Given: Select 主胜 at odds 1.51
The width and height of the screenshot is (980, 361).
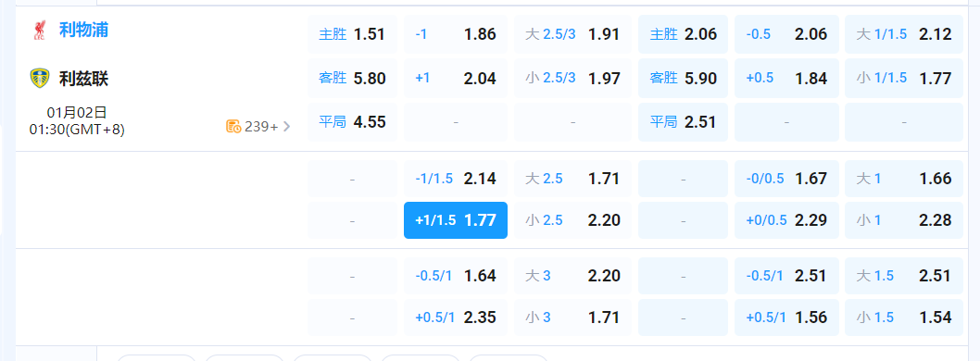Looking at the screenshot, I should point(352,34).
